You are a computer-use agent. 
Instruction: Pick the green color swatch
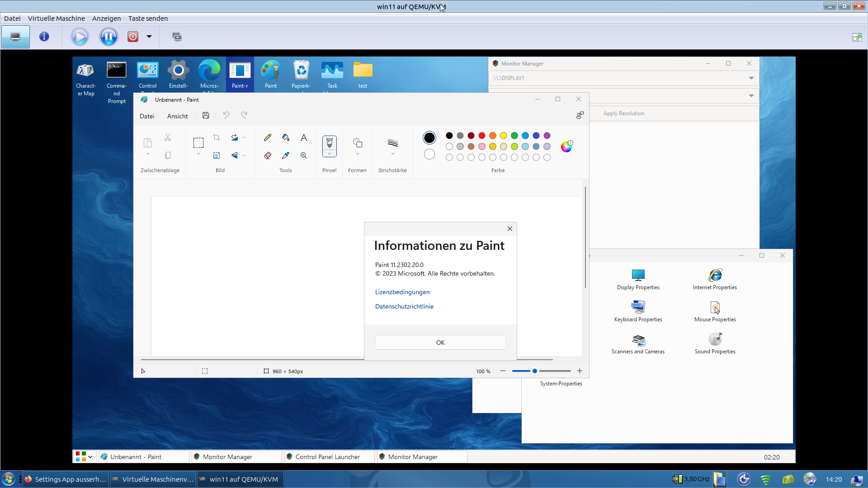(x=514, y=136)
